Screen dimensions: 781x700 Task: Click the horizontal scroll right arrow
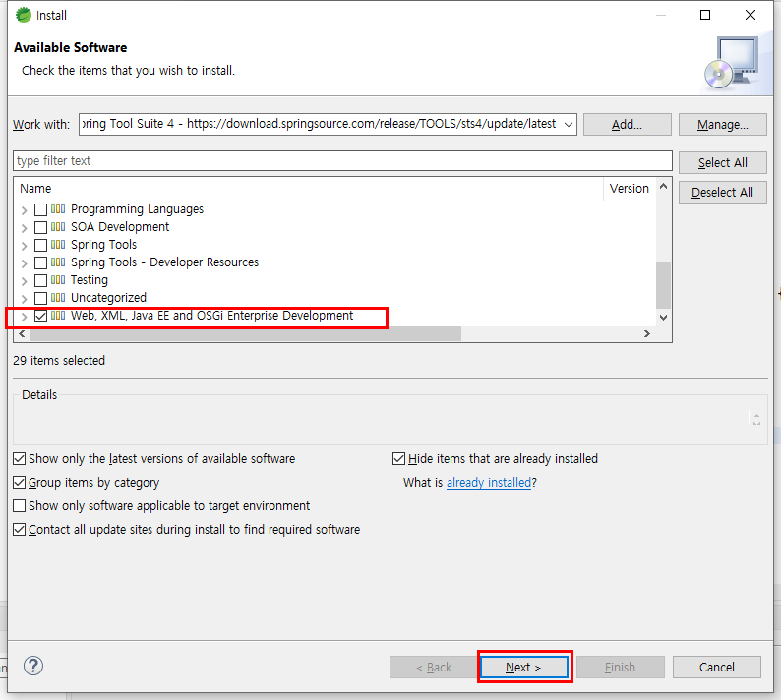646,333
